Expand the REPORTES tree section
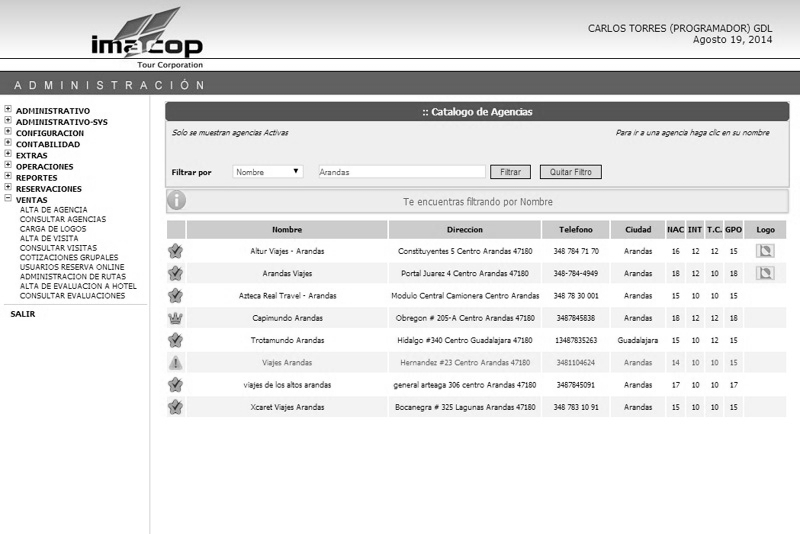Image resolution: width=800 pixels, height=534 pixels. tap(8, 176)
